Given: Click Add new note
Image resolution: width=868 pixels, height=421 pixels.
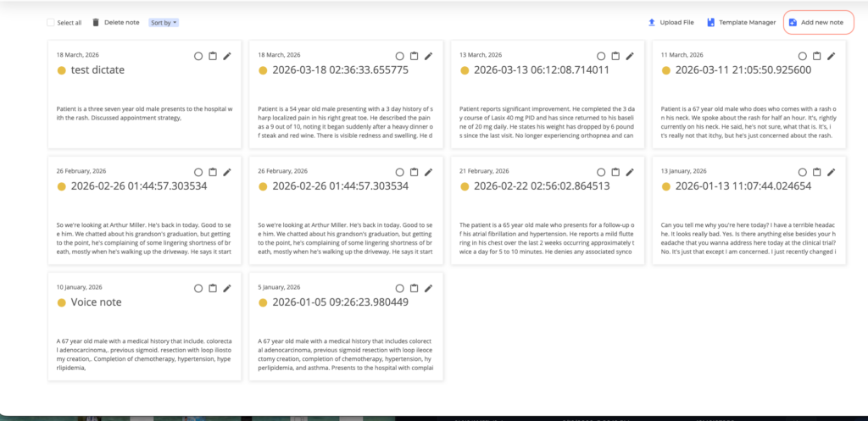Looking at the screenshot, I should coord(816,23).
